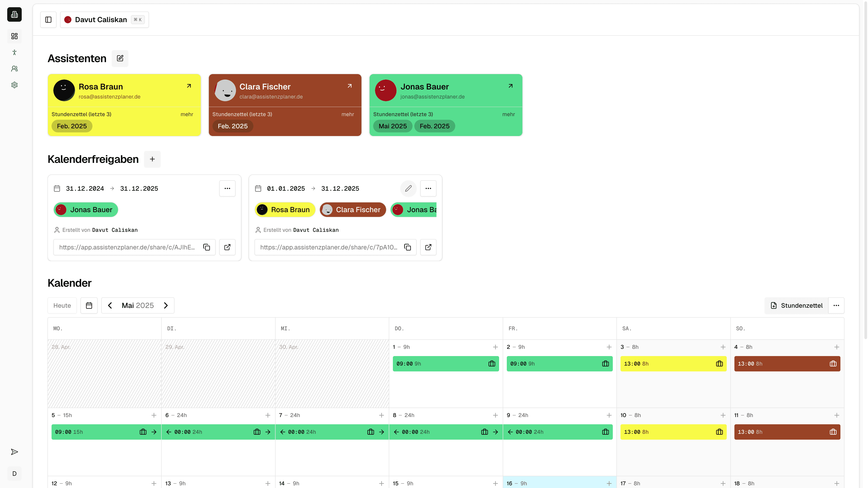Edit the 01.01.2025 calendar share
The width and height of the screenshot is (868, 488).
pos(408,188)
